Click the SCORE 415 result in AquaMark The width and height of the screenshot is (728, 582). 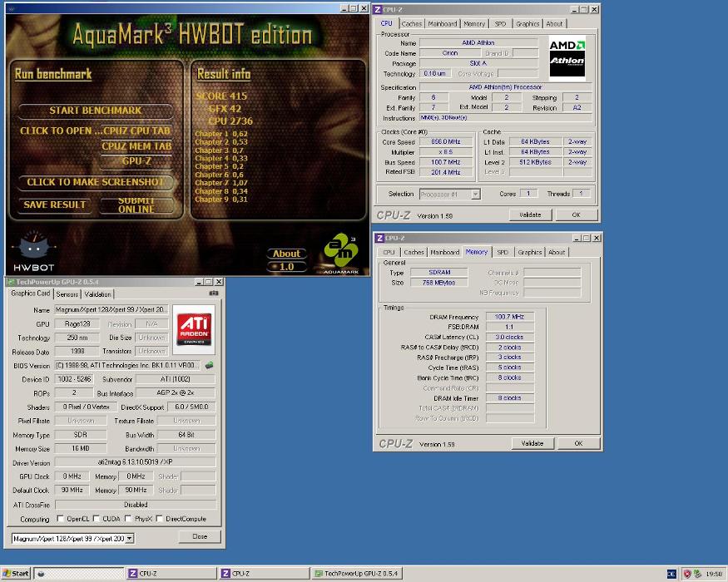coord(221,96)
